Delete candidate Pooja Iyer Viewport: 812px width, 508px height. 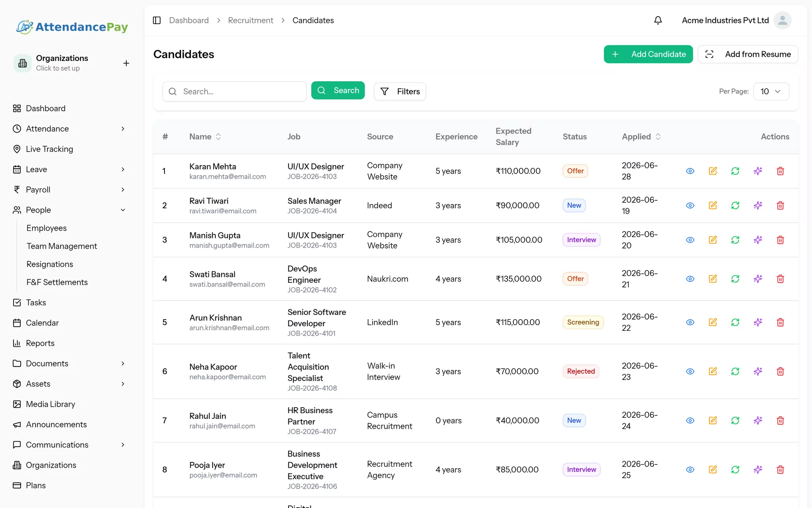[x=781, y=469]
